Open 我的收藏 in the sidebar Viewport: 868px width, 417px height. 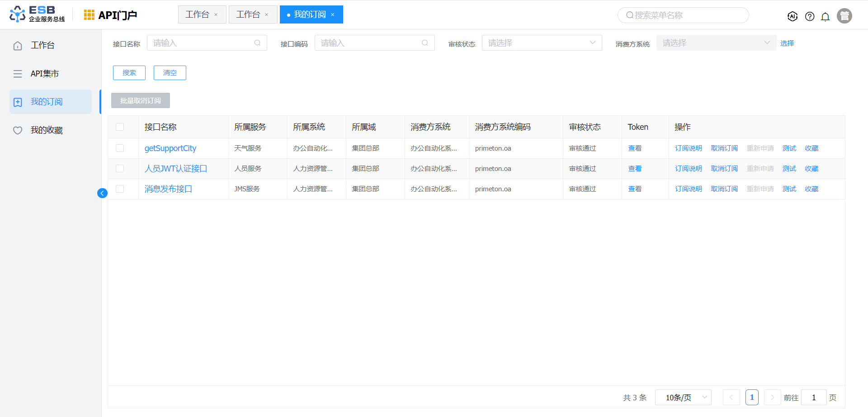point(46,130)
